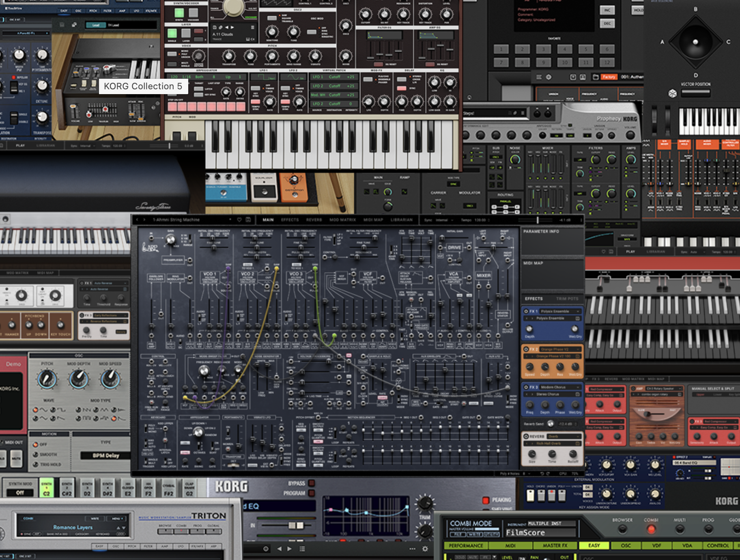Image resolution: width=740 pixels, height=560 pixels.
Task: Open EFFECTS tab in ARP top bar
Action: point(290,220)
